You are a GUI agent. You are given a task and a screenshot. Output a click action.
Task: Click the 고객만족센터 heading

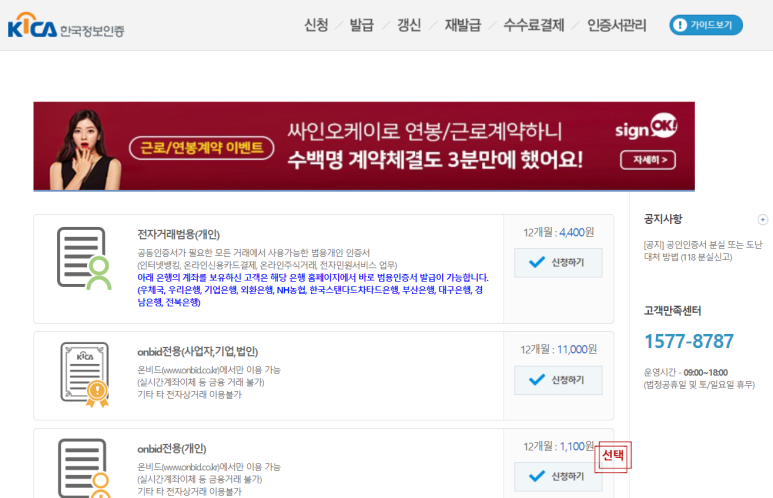pos(672,311)
